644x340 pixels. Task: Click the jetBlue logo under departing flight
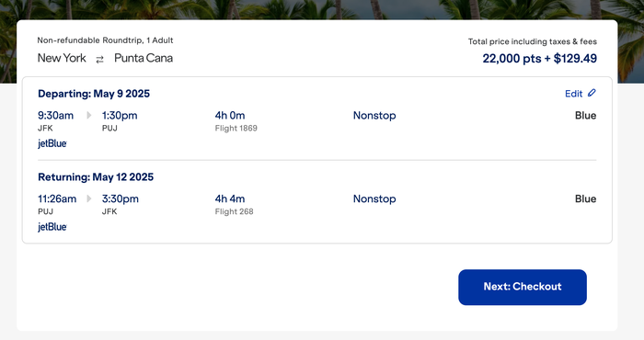coord(52,143)
